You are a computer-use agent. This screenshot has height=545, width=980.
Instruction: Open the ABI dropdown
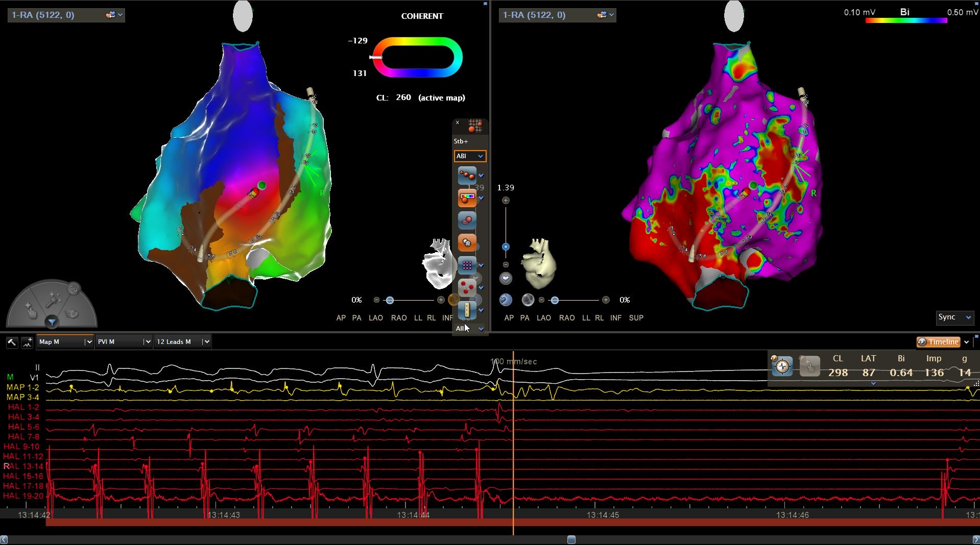pos(470,156)
